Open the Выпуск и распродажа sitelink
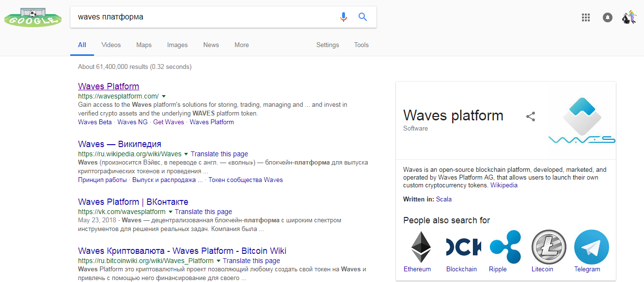Screen dimensions: 644x282 pyautogui.click(x=168, y=180)
